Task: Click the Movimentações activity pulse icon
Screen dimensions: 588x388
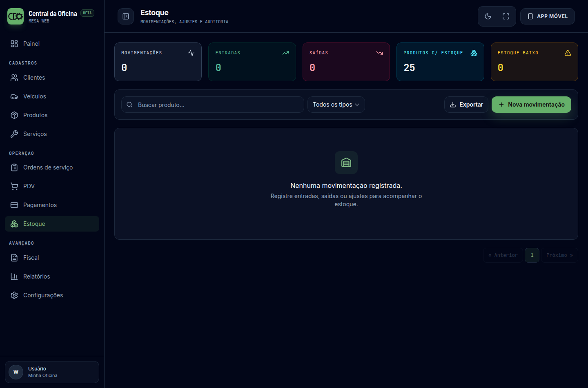Action: tap(191, 53)
